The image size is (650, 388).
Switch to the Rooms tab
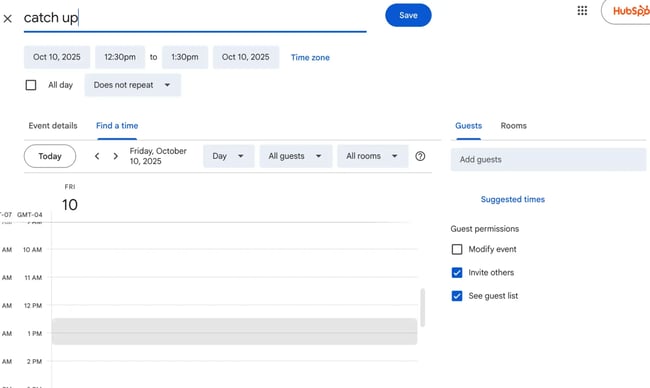(x=513, y=126)
